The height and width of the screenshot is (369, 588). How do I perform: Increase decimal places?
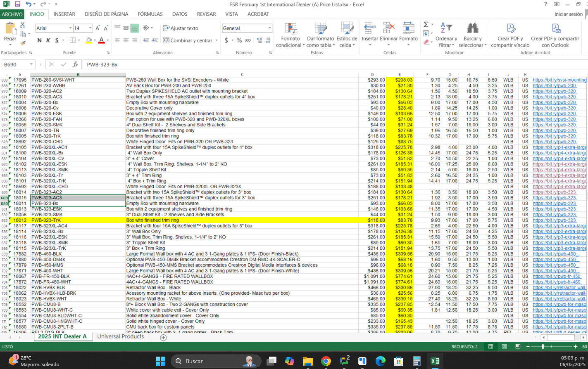[x=259, y=40]
